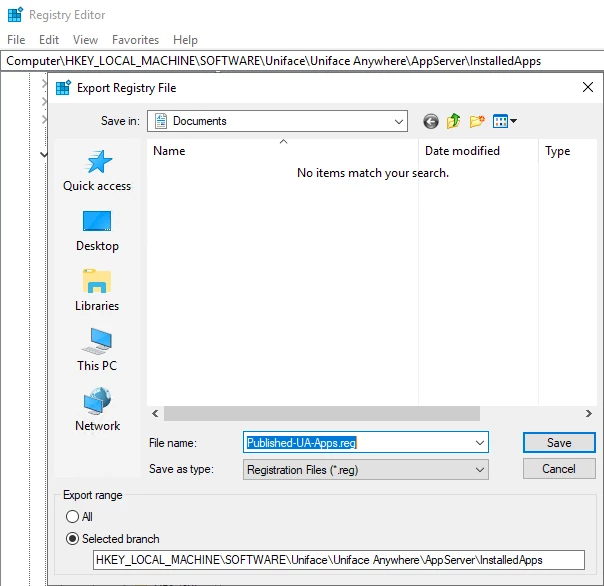The width and height of the screenshot is (604, 586).
Task: Click the Cancel button
Action: tap(559, 469)
